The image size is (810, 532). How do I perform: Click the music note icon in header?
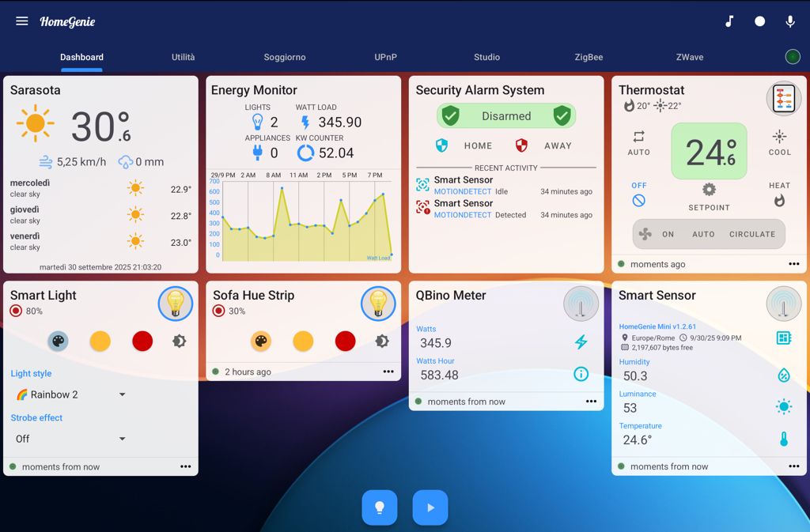click(x=729, y=21)
